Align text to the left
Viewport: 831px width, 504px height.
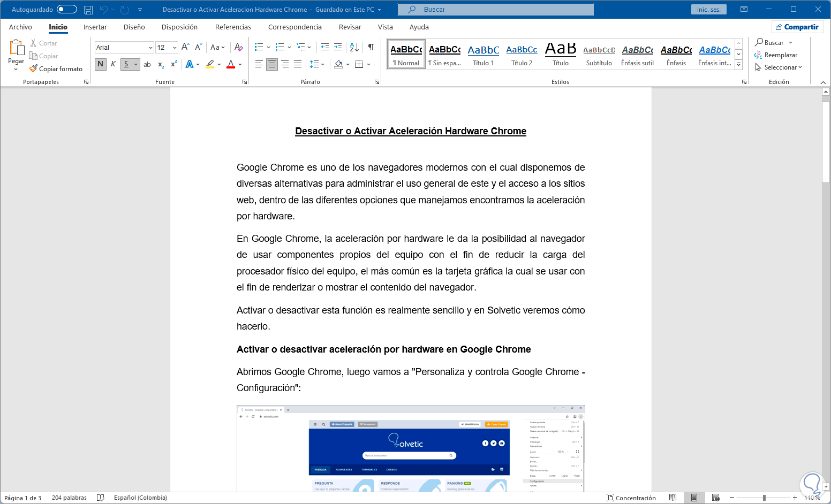(x=259, y=64)
